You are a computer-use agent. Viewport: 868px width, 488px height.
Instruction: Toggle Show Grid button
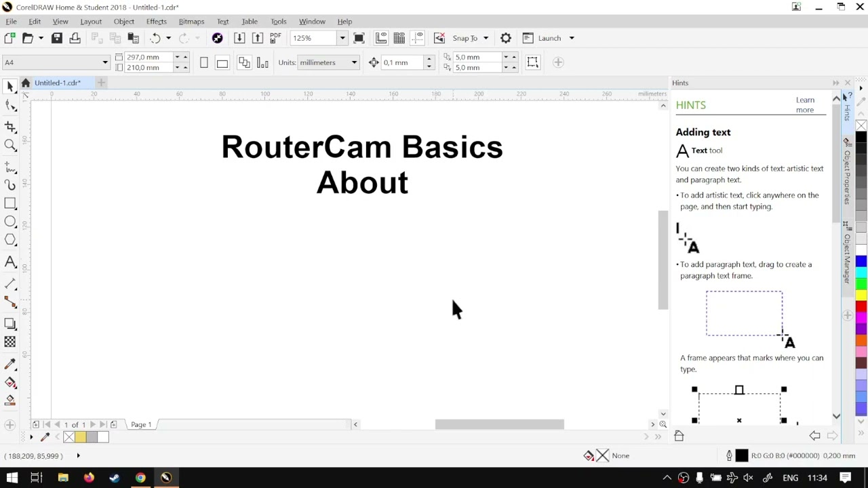[x=399, y=38]
